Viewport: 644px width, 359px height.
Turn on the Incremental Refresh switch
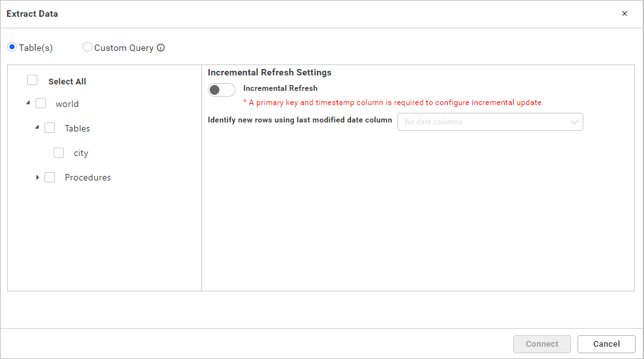(221, 90)
